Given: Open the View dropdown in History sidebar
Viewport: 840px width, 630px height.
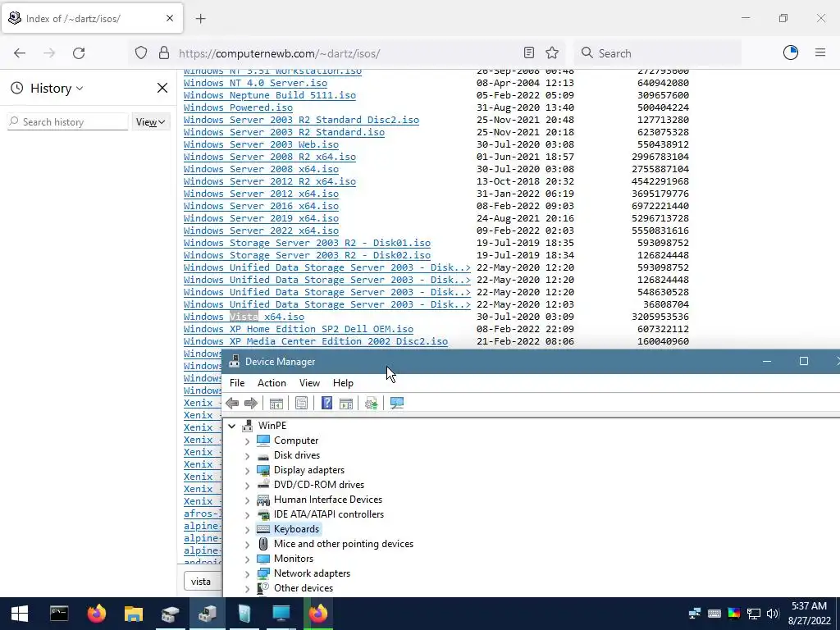Looking at the screenshot, I should click(150, 122).
